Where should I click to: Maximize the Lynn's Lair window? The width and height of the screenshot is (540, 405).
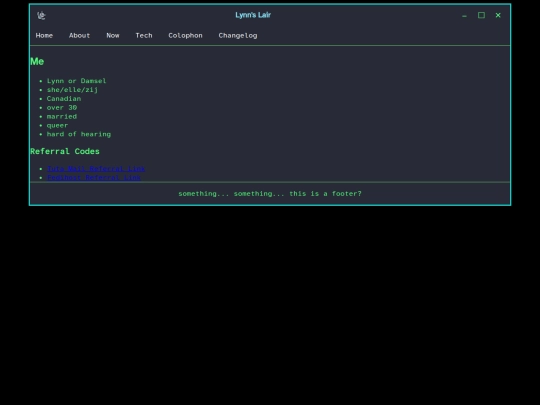481,15
